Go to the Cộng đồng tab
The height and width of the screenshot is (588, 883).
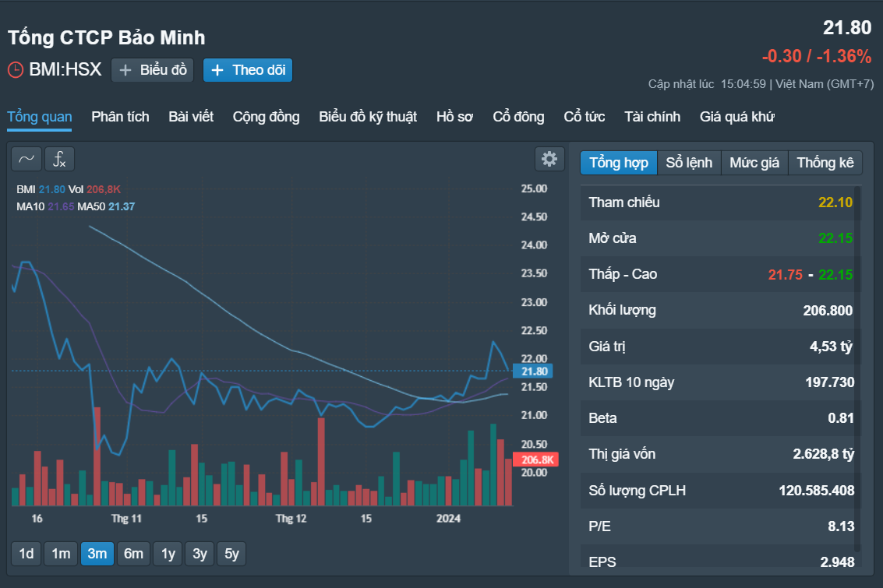coord(267,117)
